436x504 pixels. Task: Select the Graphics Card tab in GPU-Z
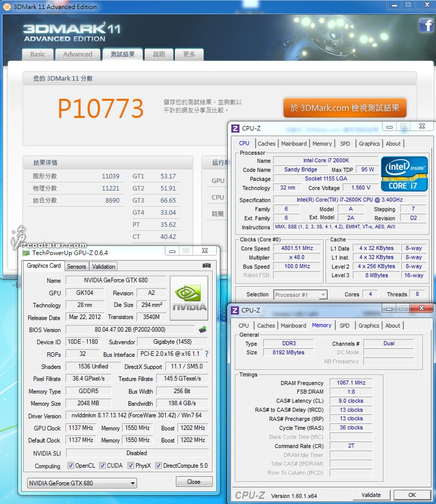point(44,266)
